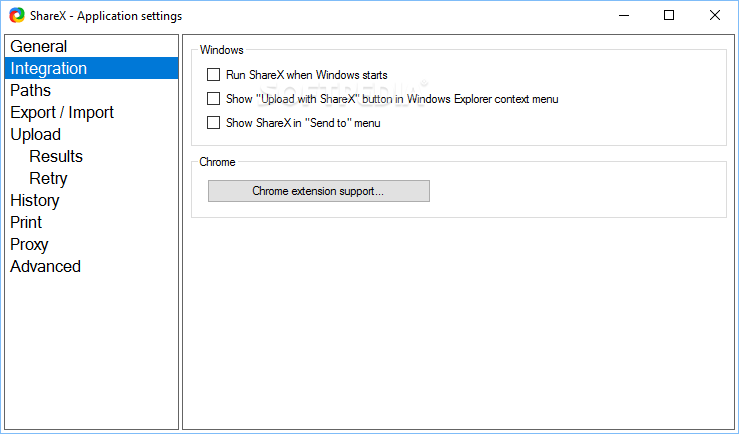Select the Integration section
Screen dimensions: 739x434
click(91, 68)
